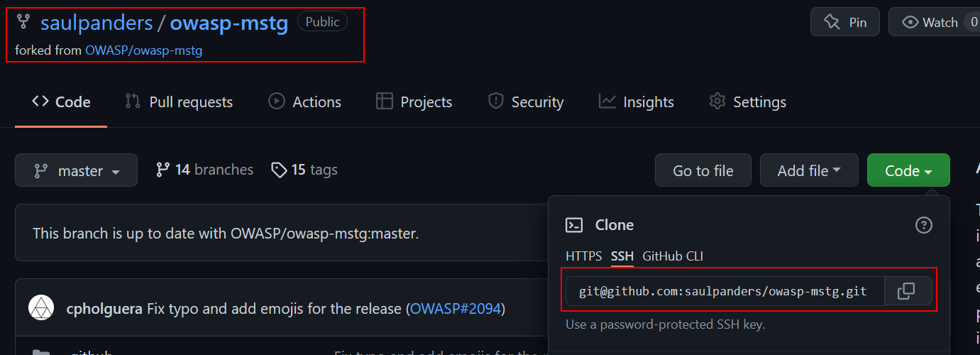
Task: Click the tag icon beside 15 tags
Action: tap(279, 170)
